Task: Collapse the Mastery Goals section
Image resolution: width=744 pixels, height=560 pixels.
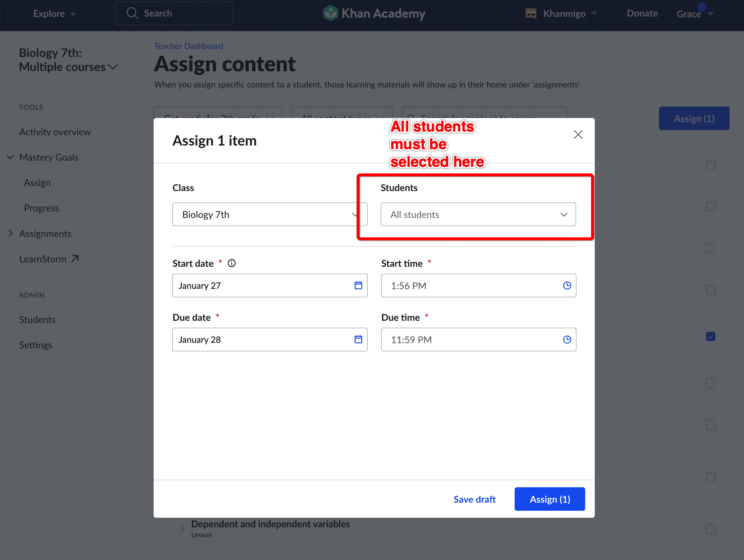Action: (10, 157)
